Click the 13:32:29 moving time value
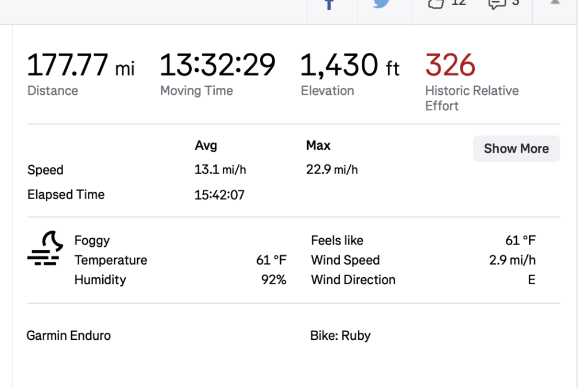This screenshot has width=588, height=388. [x=217, y=65]
